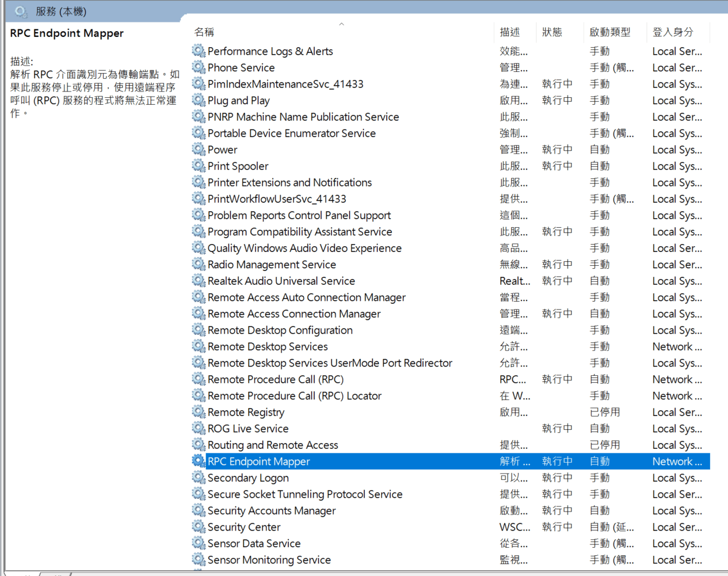This screenshot has width=728, height=576.
Task: Click the ROG Live Service gear icon
Action: pyautogui.click(x=199, y=428)
